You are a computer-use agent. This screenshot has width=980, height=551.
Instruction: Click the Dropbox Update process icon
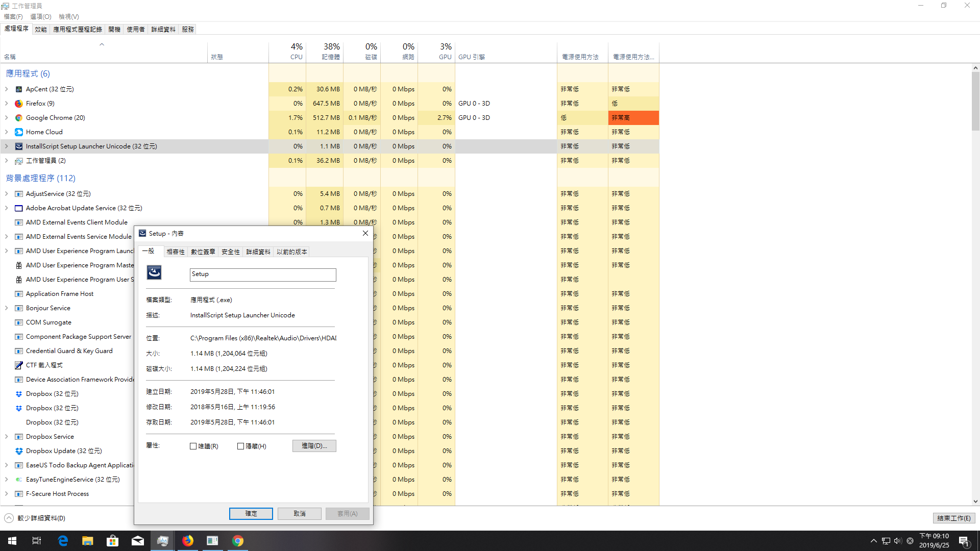point(19,451)
